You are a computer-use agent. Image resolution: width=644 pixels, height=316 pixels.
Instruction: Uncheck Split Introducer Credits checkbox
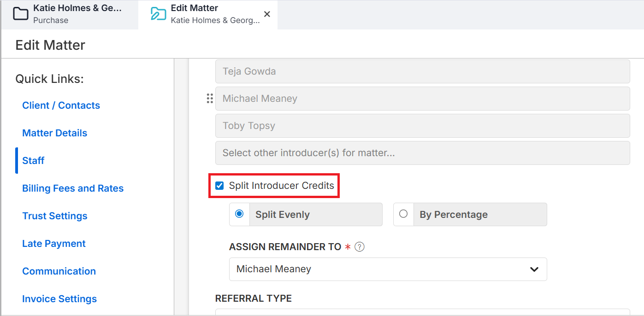tap(219, 186)
